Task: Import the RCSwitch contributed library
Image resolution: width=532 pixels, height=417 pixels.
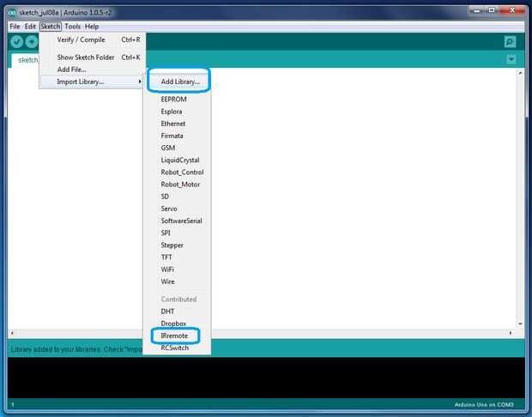Action: 175,348
